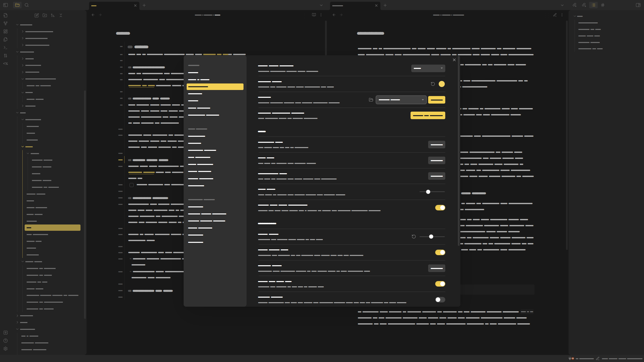
Task: Toggle off the last yellow switch in settings
Action: 440,284
